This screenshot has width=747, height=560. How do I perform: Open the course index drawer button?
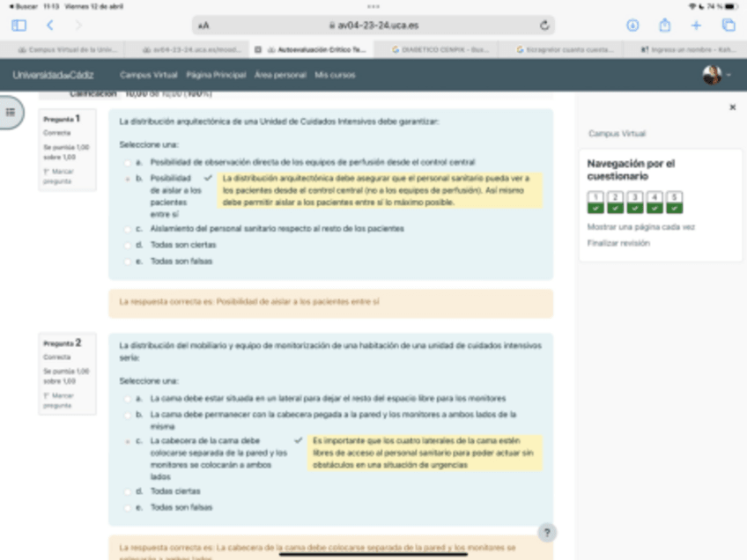[x=11, y=113]
